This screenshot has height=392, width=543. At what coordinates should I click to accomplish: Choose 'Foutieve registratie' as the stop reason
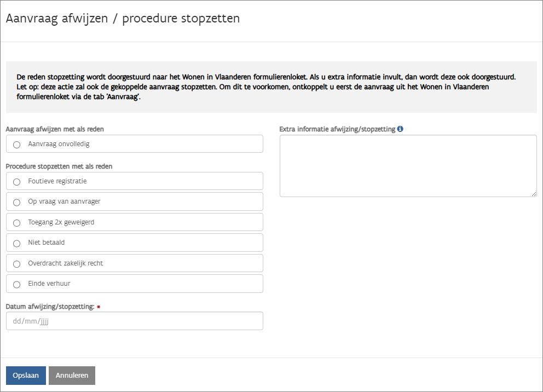(x=16, y=181)
